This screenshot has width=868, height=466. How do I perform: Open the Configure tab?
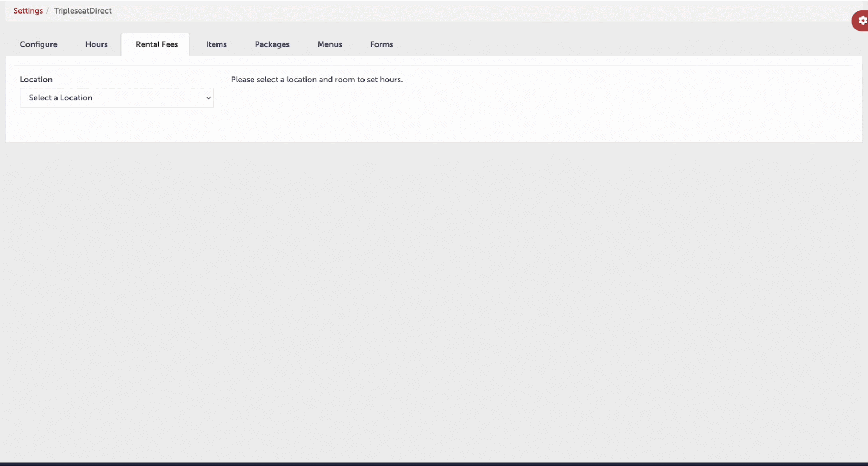pos(39,44)
